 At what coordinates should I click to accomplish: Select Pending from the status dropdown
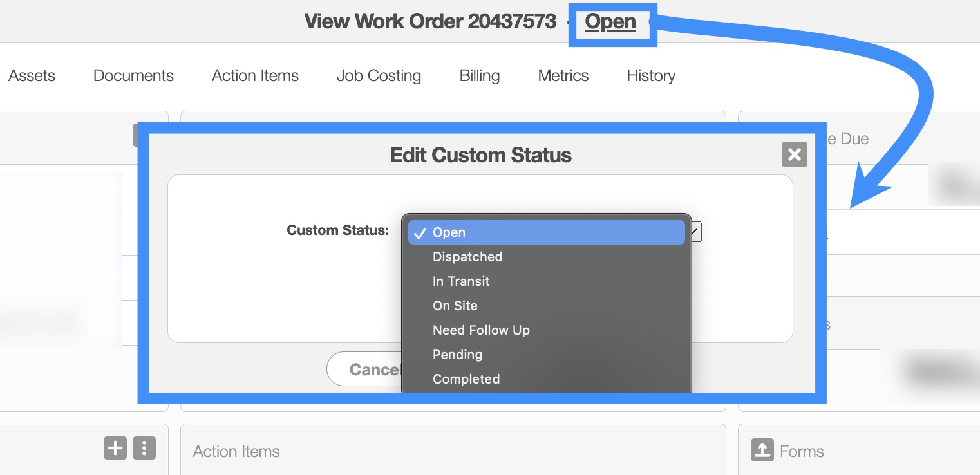(x=457, y=355)
